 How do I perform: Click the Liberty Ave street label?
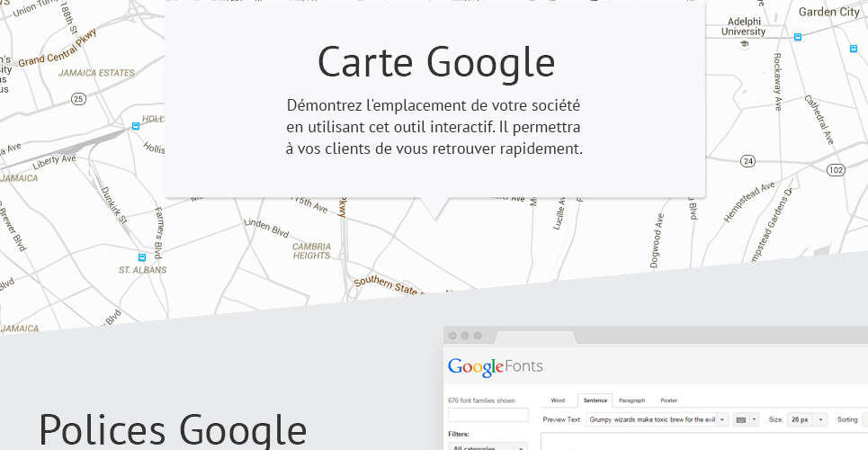tap(54, 162)
